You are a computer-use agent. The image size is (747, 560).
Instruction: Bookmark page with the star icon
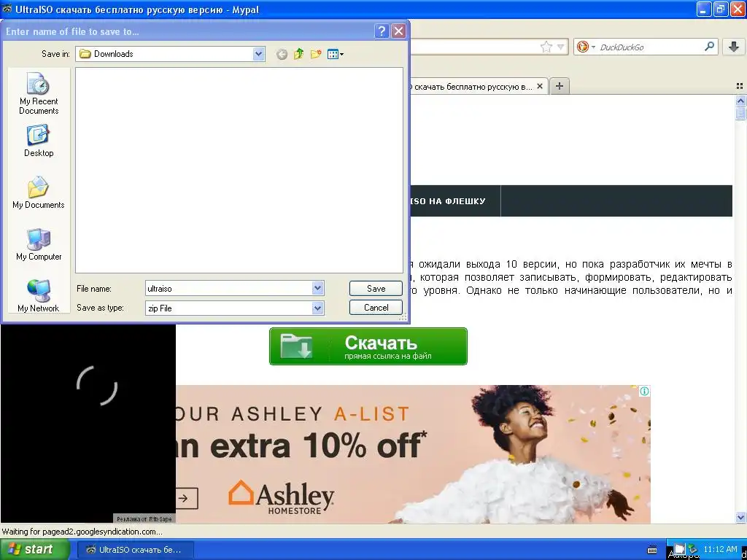click(546, 47)
